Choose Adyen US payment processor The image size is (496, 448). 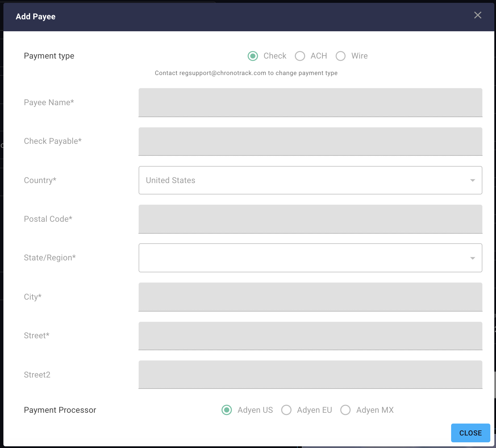[227, 410]
